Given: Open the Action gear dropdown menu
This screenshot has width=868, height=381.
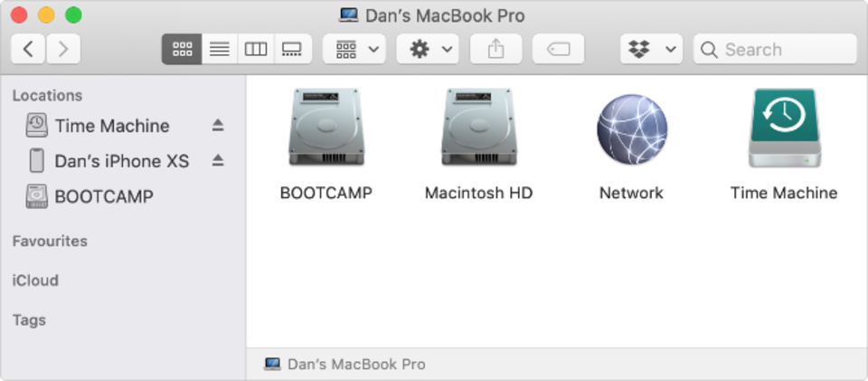Looking at the screenshot, I should click(x=428, y=49).
